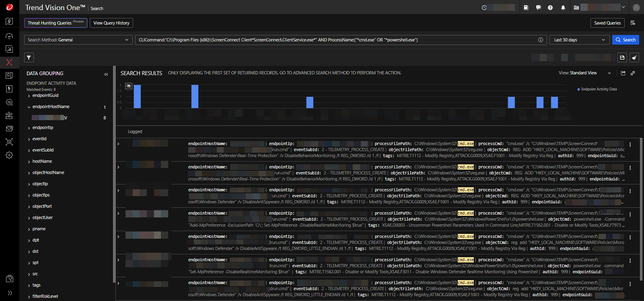Screen dimensions: 644x301
Task: Open the Last 30 days time range dropdown
Action: tap(579, 40)
